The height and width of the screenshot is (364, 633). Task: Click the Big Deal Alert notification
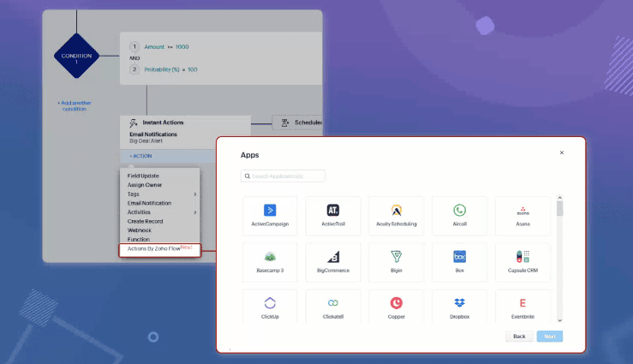[x=146, y=140]
